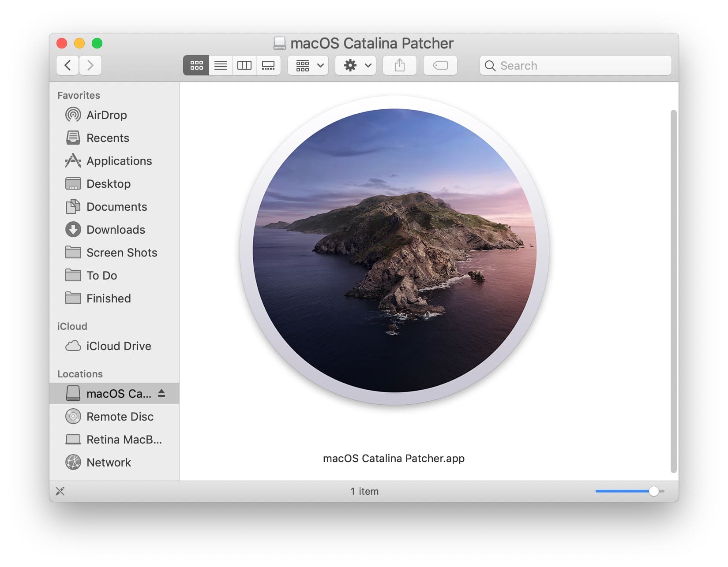Viewport: 728px width, 567px height.
Task: Select the macOS Catalina Patcher.app icon
Action: tap(394, 250)
